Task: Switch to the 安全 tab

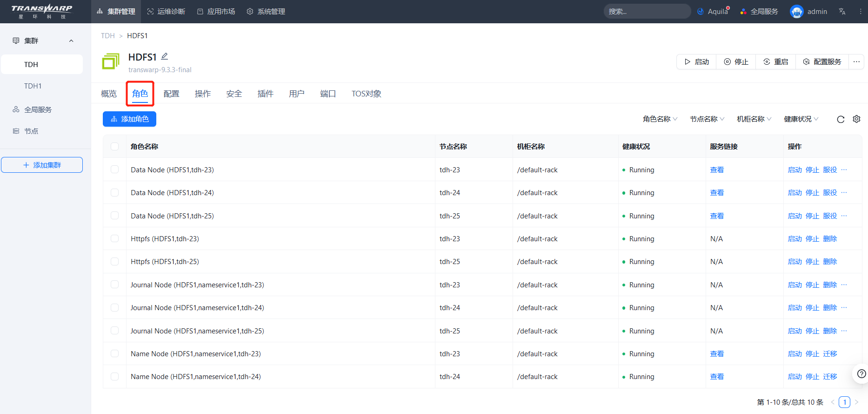Action: coord(234,94)
